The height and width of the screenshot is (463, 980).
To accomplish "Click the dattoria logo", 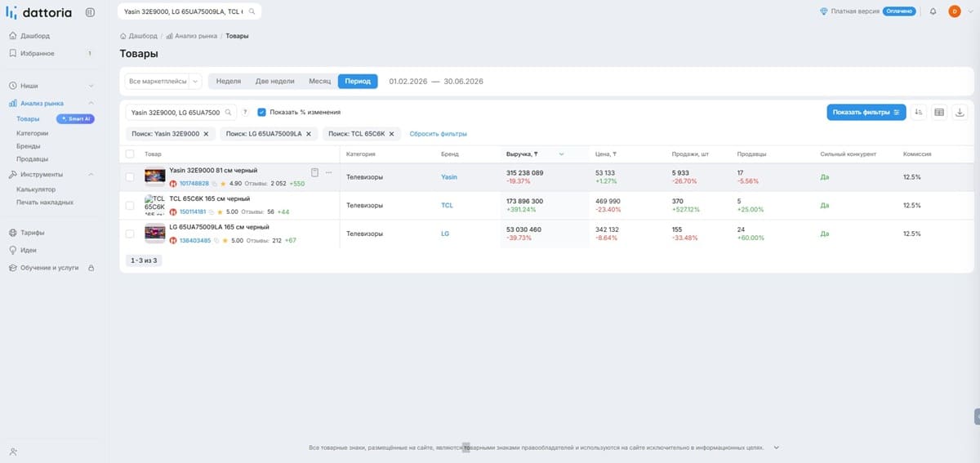I will click(x=40, y=12).
